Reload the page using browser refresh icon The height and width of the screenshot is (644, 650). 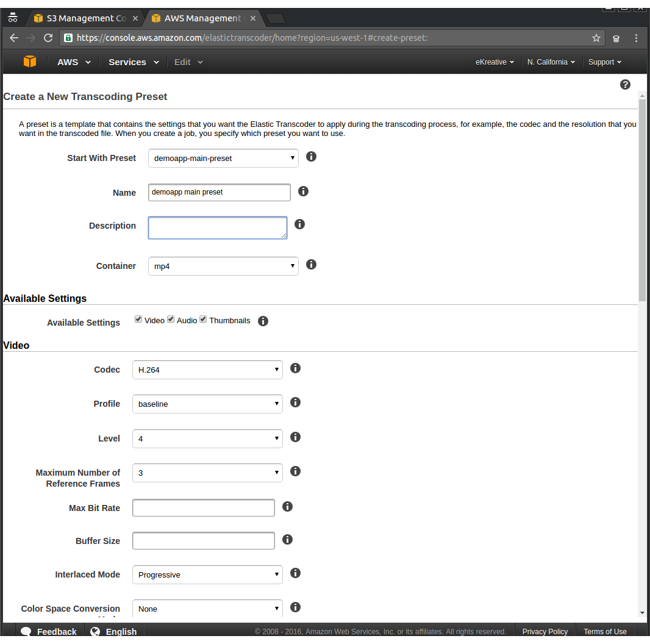48,38
